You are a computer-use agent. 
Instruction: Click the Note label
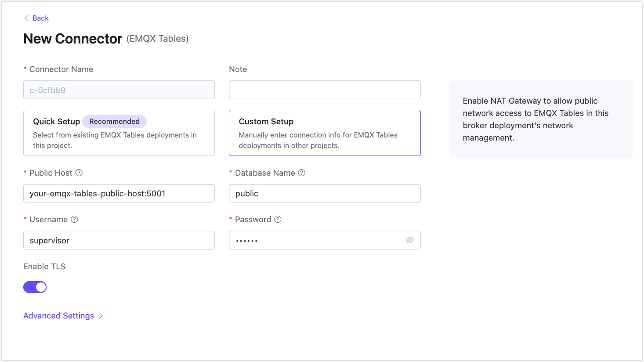(x=238, y=69)
